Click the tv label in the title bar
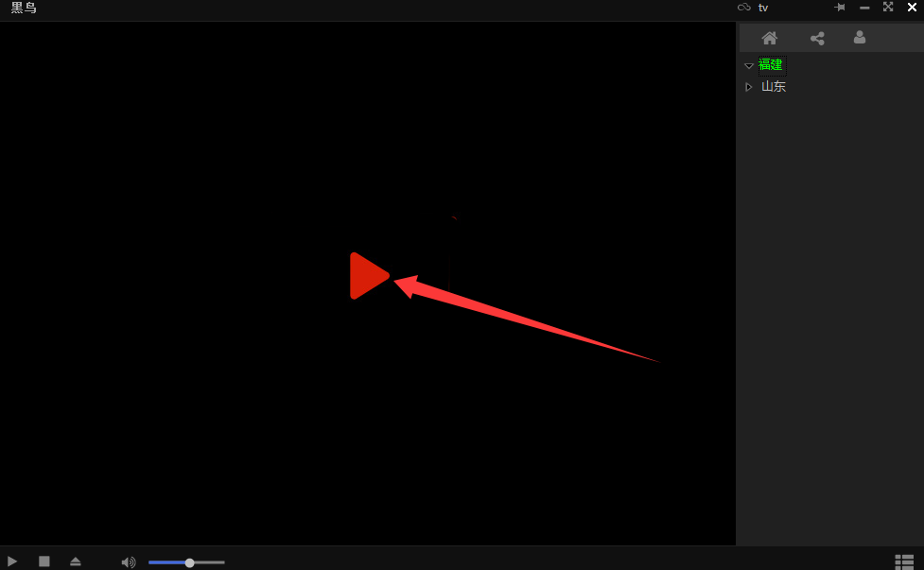Screen dimensions: 924x570 (x=763, y=8)
